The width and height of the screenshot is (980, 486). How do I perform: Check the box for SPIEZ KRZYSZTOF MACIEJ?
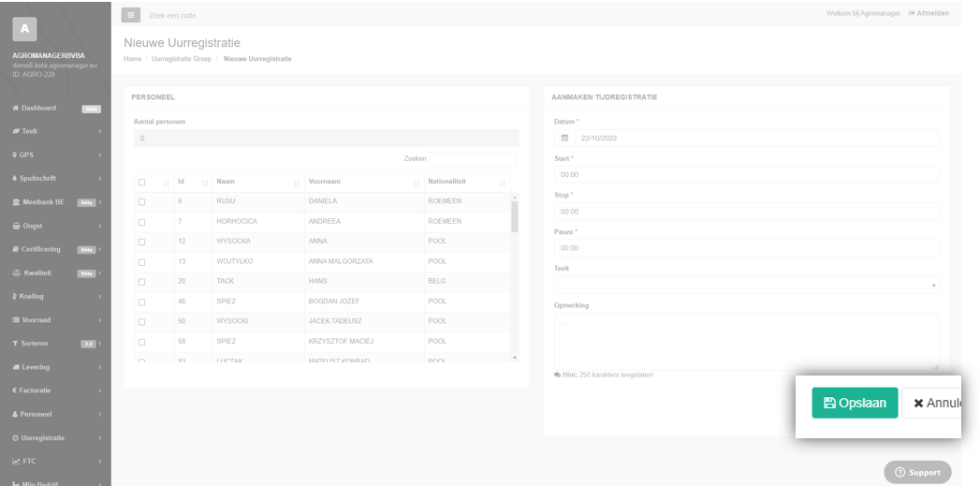click(142, 342)
